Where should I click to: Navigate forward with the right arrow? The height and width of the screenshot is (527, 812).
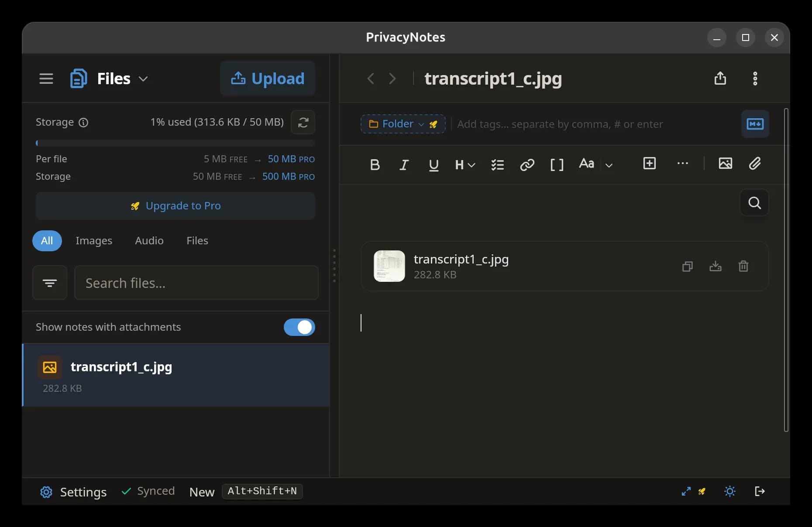[x=392, y=79]
